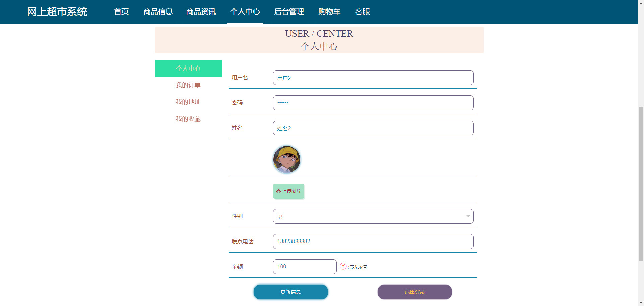Image resolution: width=644 pixels, height=306 pixels.
Task: Open 客服 customer service
Action: (x=363, y=12)
